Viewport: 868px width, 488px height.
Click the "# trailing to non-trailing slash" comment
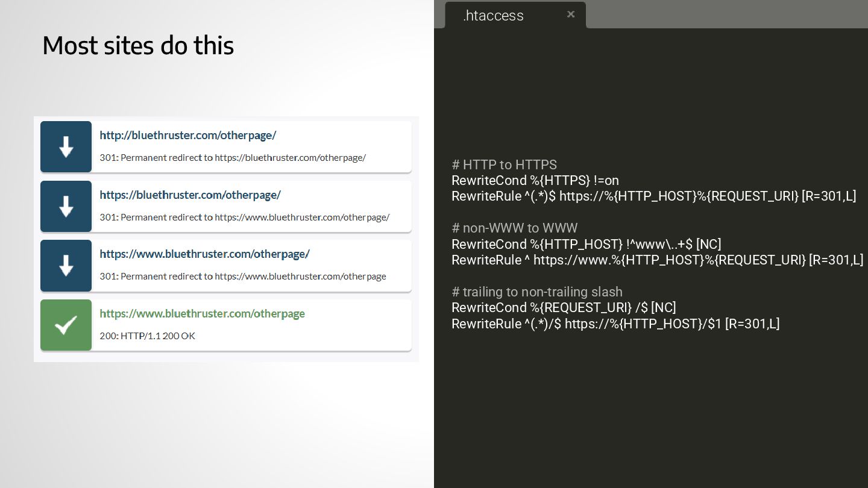[536, 292]
